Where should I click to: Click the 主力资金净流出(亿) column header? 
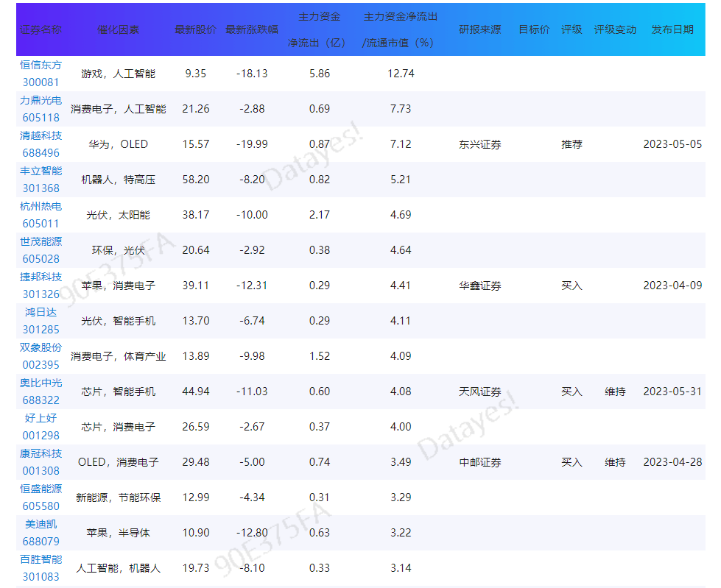point(319,30)
